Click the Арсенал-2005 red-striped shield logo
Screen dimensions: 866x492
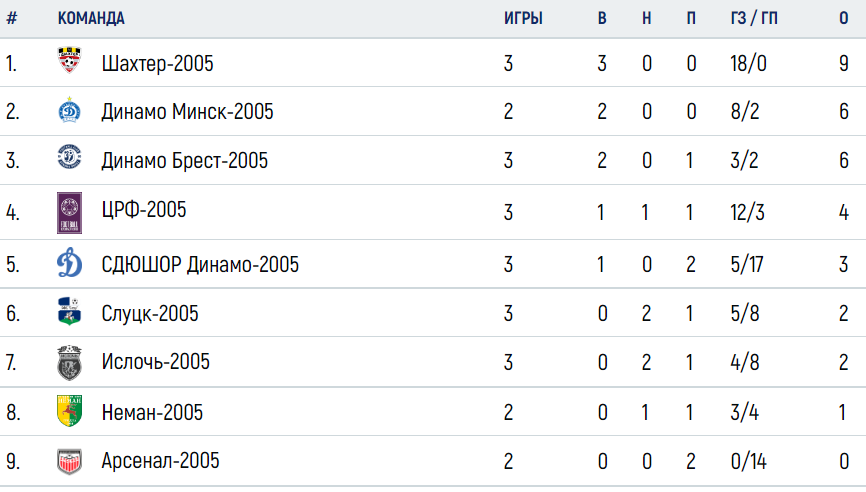click(x=70, y=462)
